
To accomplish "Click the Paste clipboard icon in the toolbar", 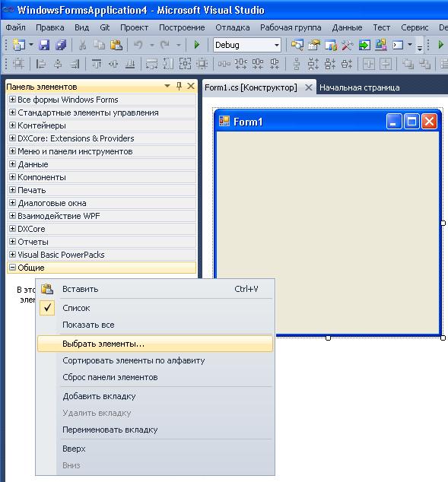I will tap(116, 45).
